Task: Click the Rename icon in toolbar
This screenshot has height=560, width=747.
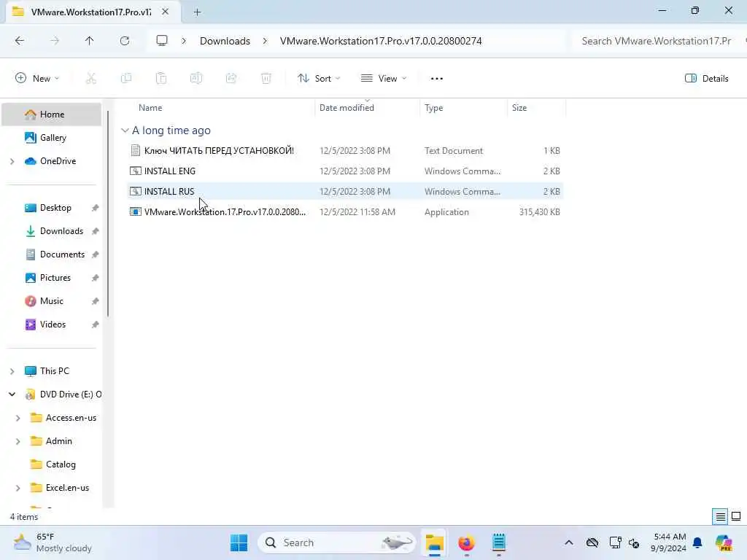Action: coord(196,79)
